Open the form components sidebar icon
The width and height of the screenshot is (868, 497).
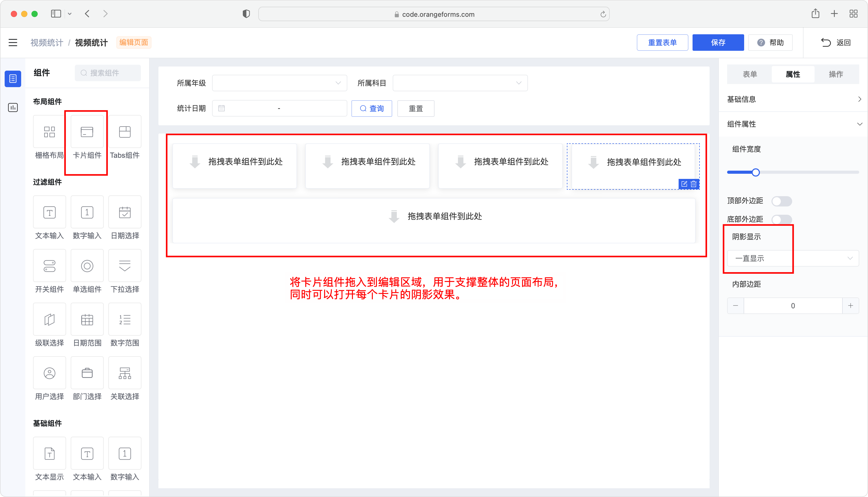pyautogui.click(x=13, y=79)
